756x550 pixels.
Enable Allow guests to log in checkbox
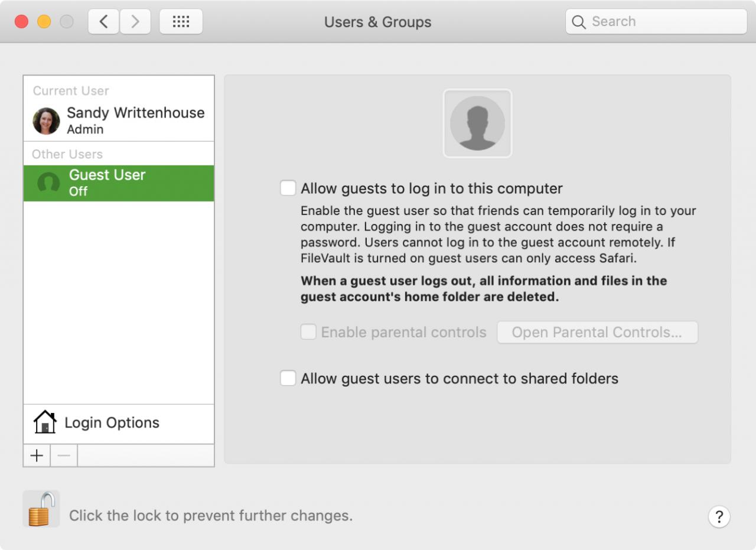tap(288, 188)
